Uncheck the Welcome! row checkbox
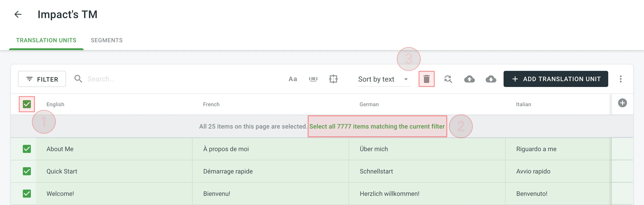This screenshot has height=205, width=644. pos(27,194)
